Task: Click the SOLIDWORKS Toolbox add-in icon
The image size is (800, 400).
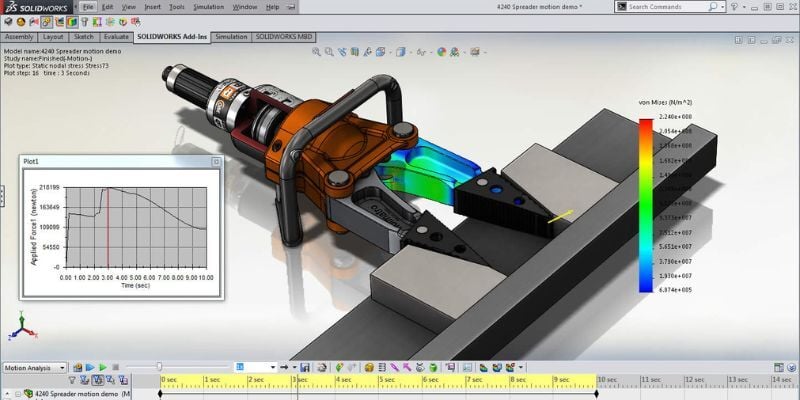Action: 85,22
